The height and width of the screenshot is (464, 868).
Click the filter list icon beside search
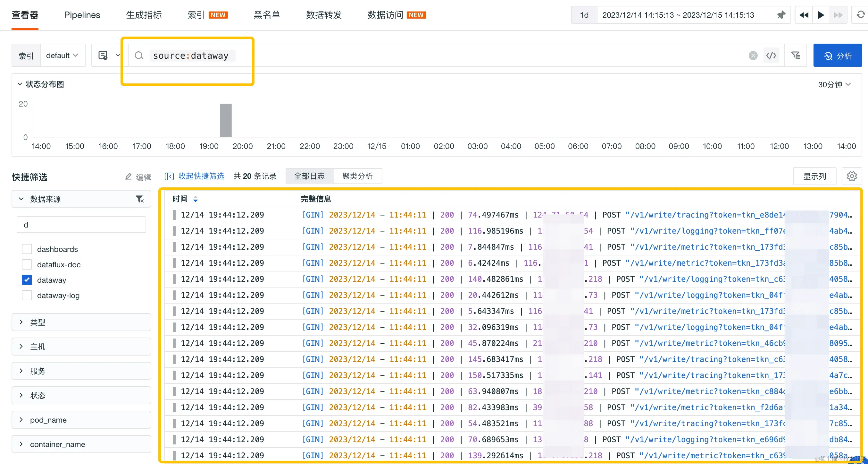click(x=796, y=55)
